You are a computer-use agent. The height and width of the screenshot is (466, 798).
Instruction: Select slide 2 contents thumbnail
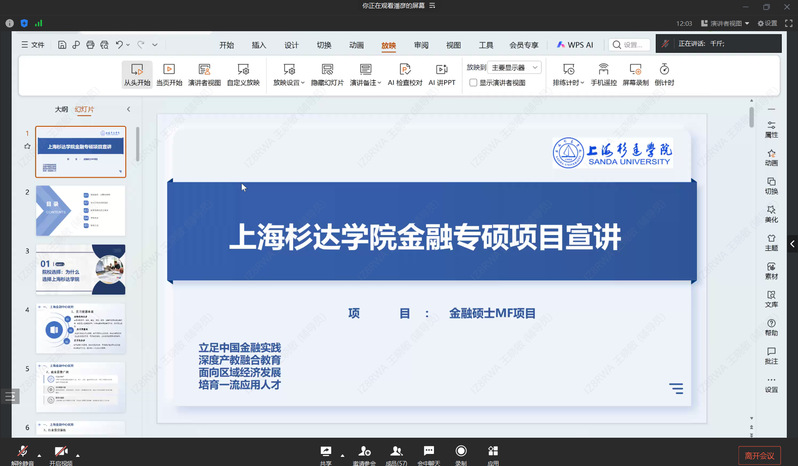80,211
